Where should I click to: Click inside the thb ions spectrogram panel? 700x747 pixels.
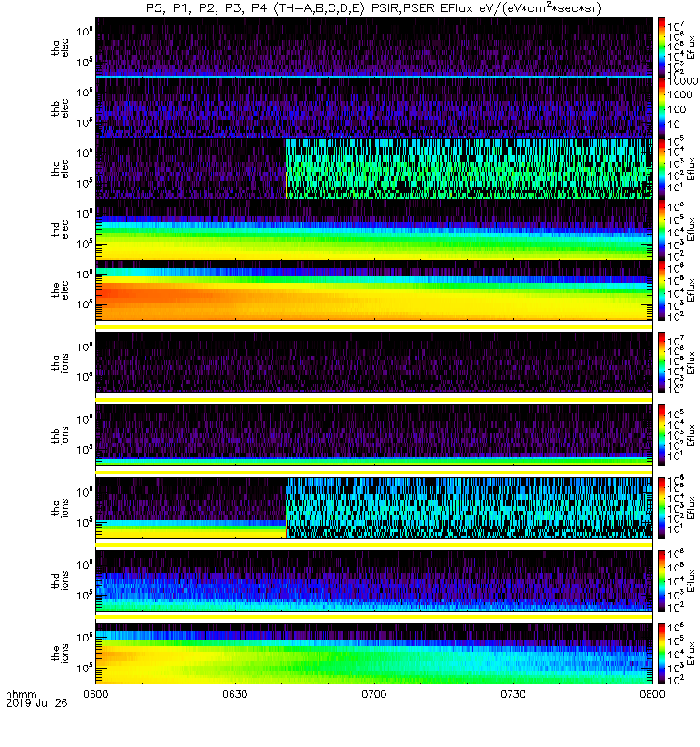pos(374,435)
